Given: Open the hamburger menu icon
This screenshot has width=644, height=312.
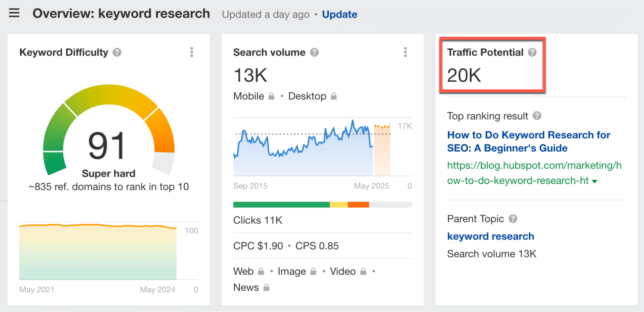Looking at the screenshot, I should (x=14, y=13).
